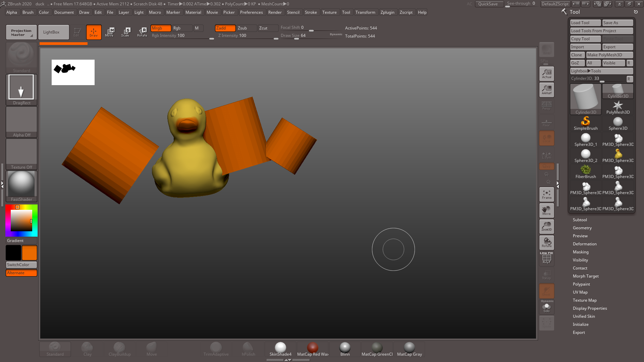This screenshot has width=644, height=362.
Task: Open the Zplugin menu
Action: [387, 12]
